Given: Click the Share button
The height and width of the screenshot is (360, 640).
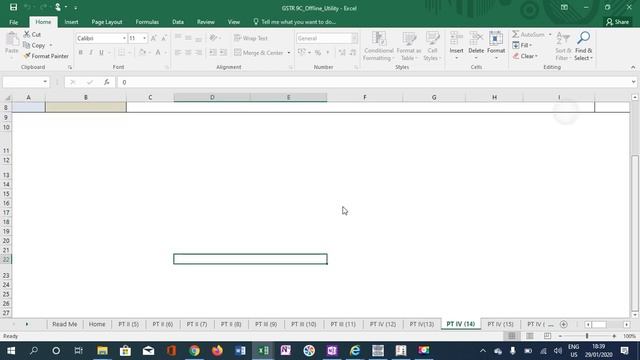Looking at the screenshot, I should pyautogui.click(x=618, y=22).
